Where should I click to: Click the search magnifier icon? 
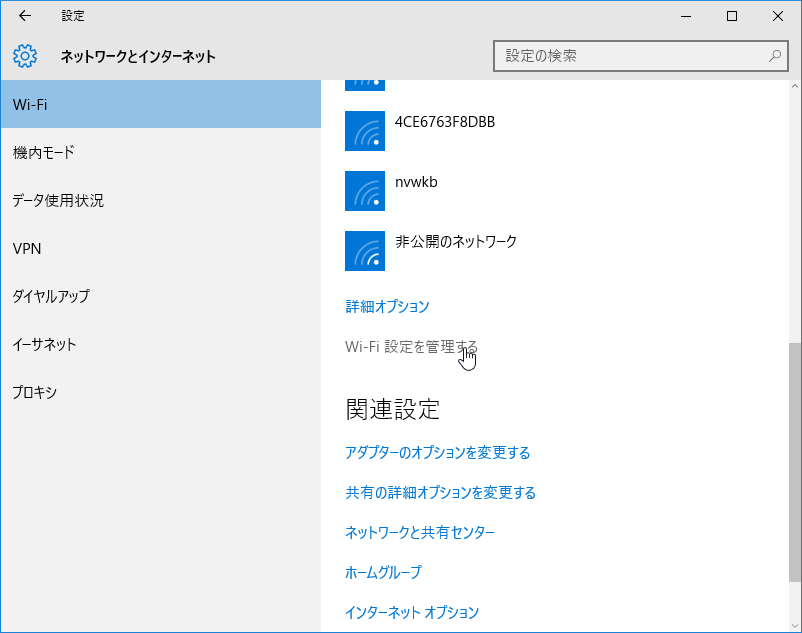tap(775, 56)
